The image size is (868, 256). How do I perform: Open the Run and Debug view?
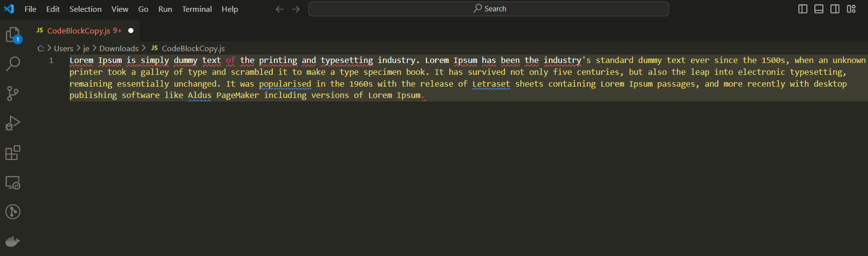coord(13,123)
